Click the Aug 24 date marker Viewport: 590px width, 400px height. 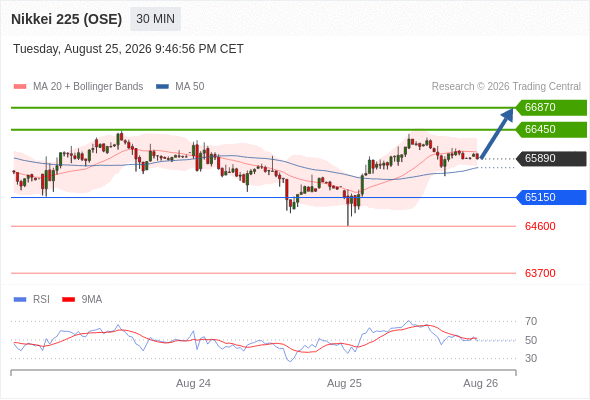[x=193, y=383]
